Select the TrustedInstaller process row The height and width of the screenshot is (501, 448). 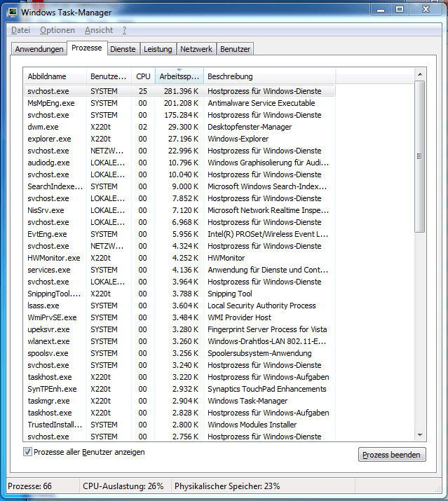point(179,425)
